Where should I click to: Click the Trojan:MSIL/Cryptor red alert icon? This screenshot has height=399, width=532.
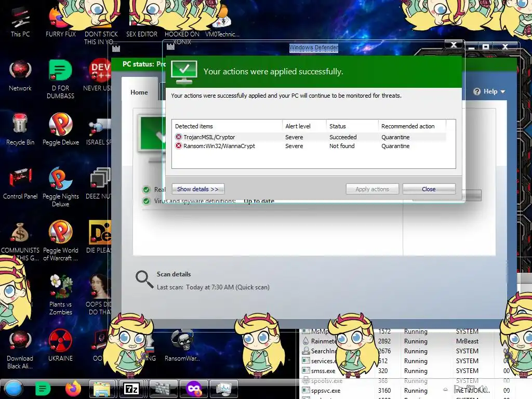pyautogui.click(x=179, y=137)
